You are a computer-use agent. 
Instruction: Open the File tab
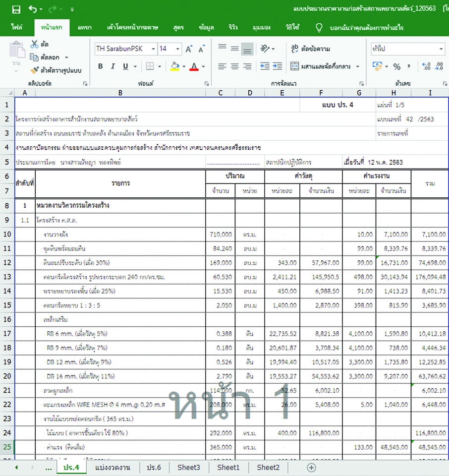tap(17, 27)
